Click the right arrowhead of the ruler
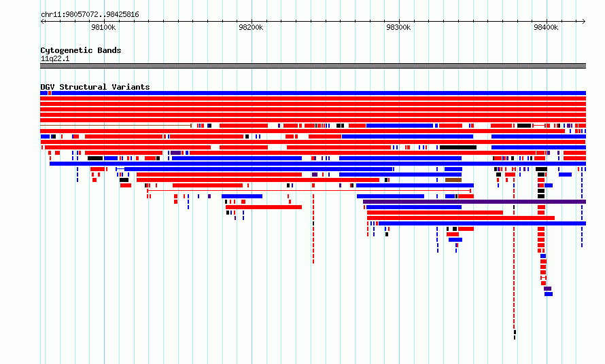605x364 pixels. click(x=584, y=21)
